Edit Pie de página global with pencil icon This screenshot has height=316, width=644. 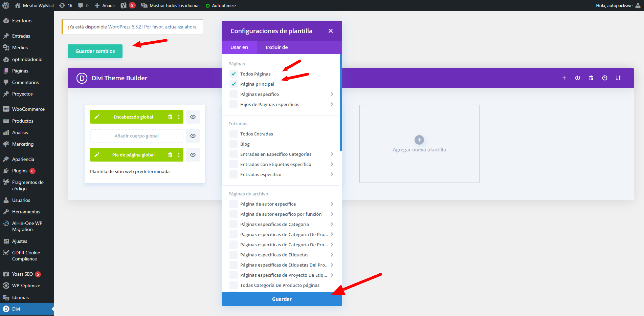(97, 155)
